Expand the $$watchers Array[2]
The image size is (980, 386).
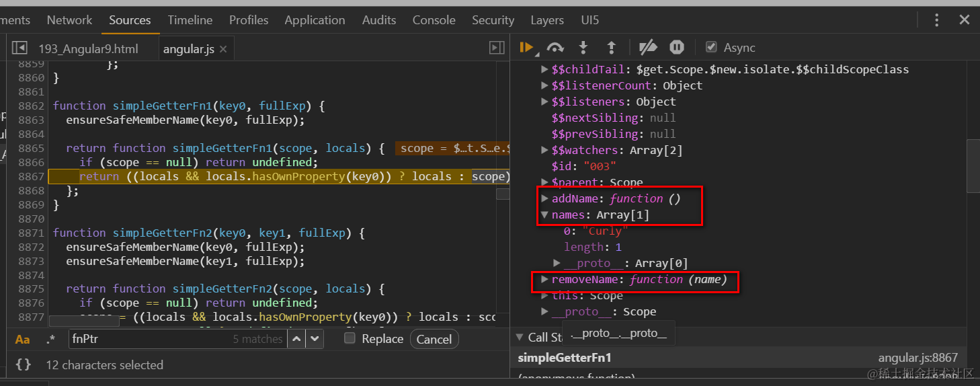coord(545,150)
